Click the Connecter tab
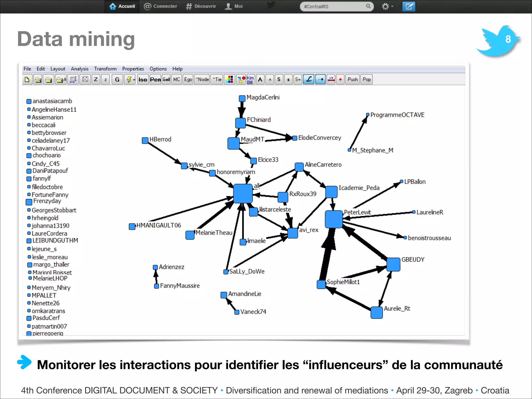This screenshot has height=399, width=532. tap(161, 6)
